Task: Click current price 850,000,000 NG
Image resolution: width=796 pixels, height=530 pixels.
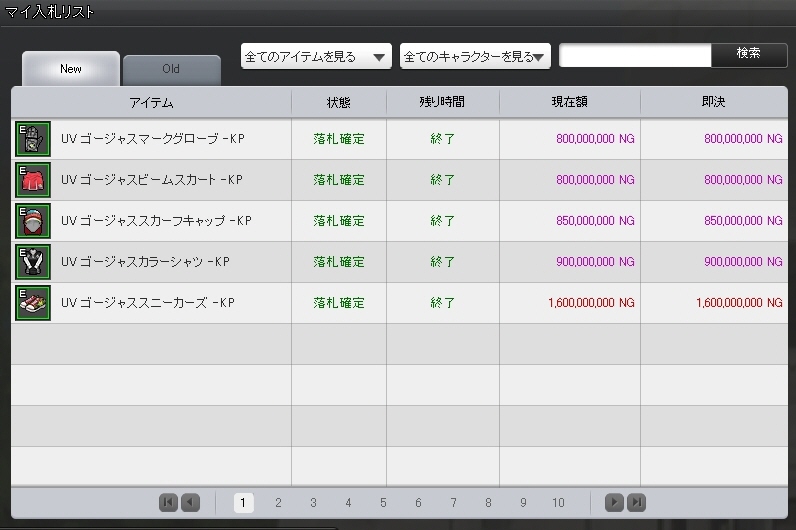Action: click(595, 221)
